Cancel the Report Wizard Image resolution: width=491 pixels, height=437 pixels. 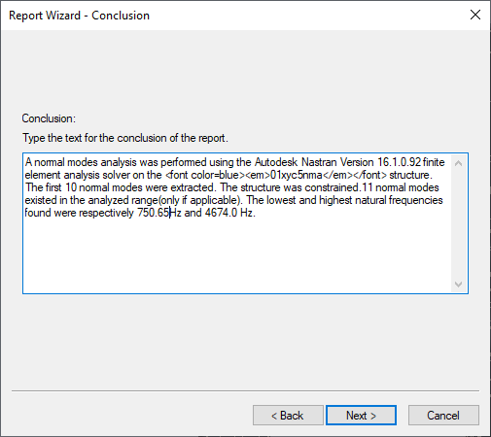tap(443, 415)
